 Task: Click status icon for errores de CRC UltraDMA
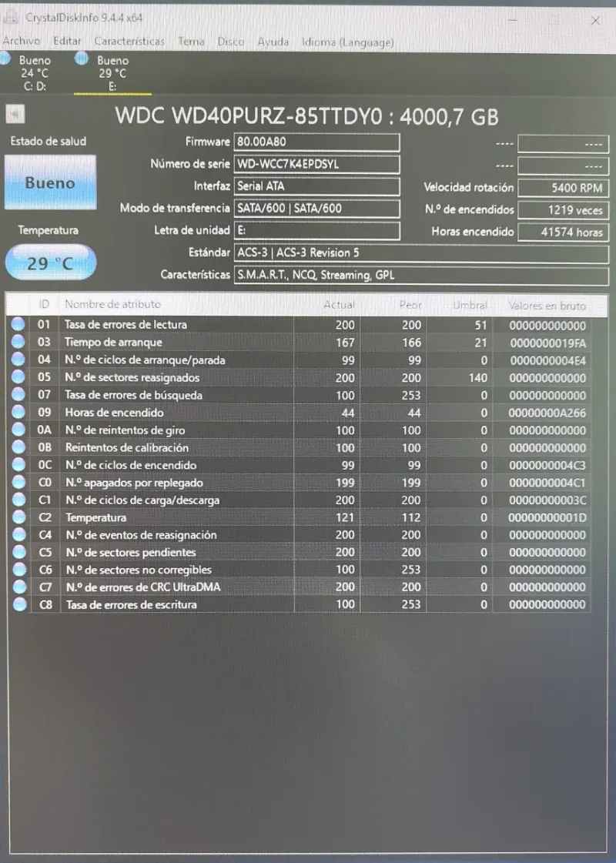click(x=19, y=587)
